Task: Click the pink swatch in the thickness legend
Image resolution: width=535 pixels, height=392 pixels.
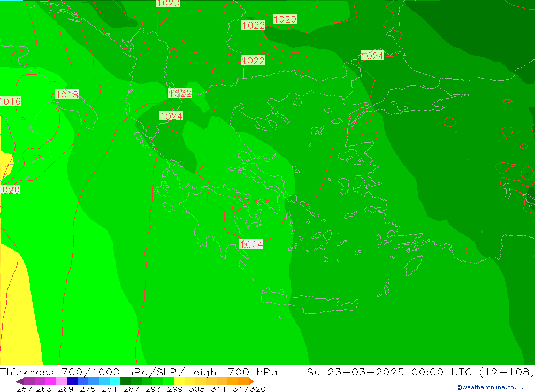Action: click(62, 381)
